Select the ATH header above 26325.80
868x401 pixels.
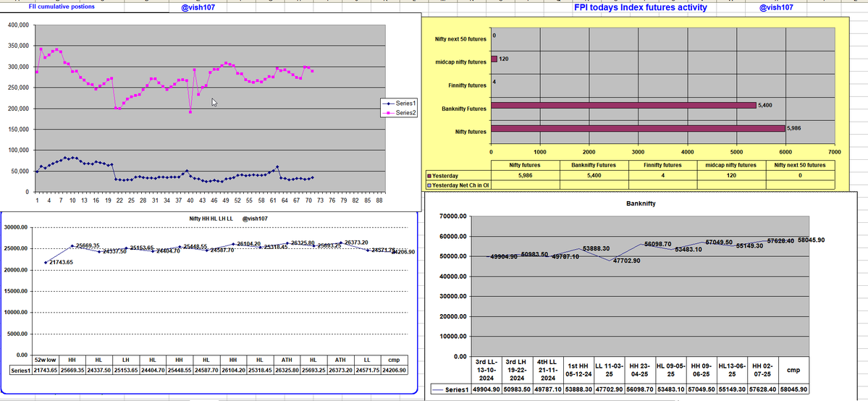tap(287, 360)
